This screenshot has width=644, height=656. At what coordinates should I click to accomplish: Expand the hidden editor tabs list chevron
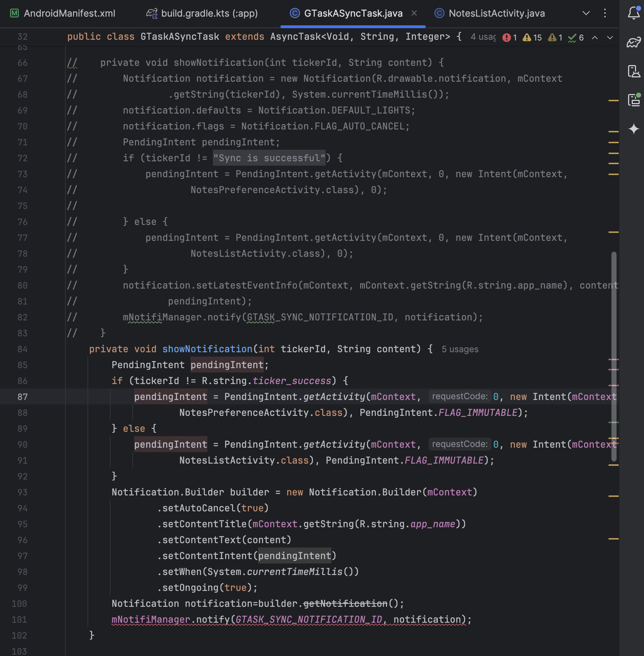pos(586,13)
